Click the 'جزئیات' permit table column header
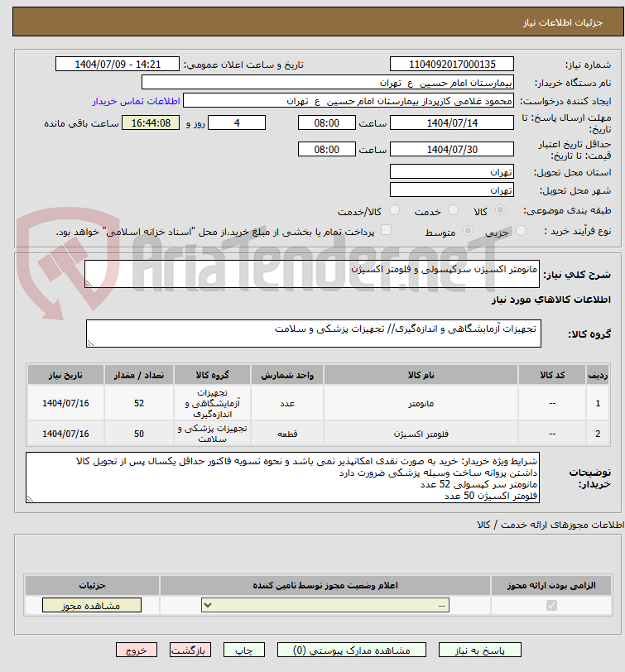This screenshot has height=672, width=625. [x=92, y=585]
